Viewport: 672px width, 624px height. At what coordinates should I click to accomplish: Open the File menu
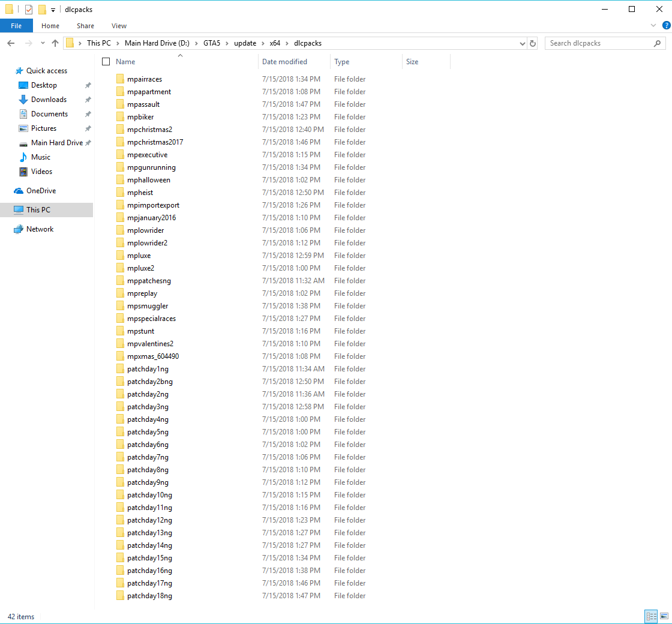pyautogui.click(x=16, y=26)
